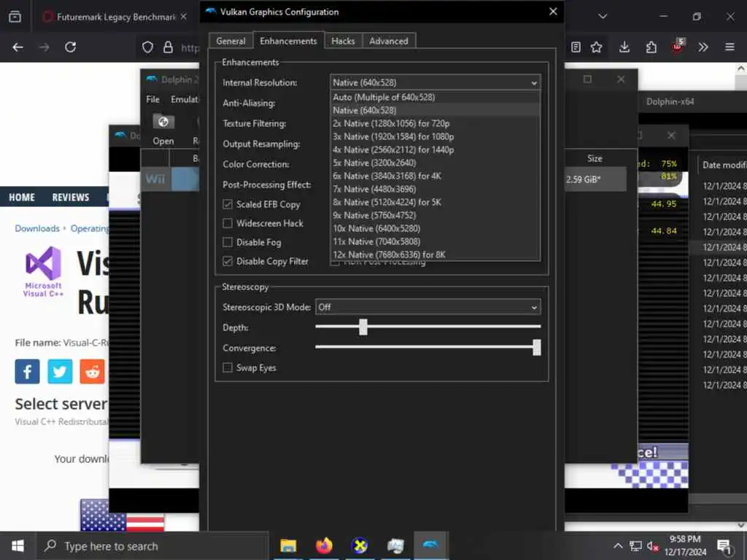This screenshot has height=560, width=747.
Task: Select 4x Native for 1440p
Action: [x=435, y=150]
